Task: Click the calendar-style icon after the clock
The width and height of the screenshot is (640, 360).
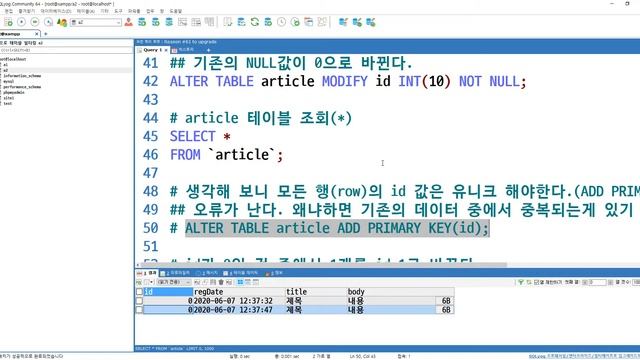Action: (x=309, y=22)
